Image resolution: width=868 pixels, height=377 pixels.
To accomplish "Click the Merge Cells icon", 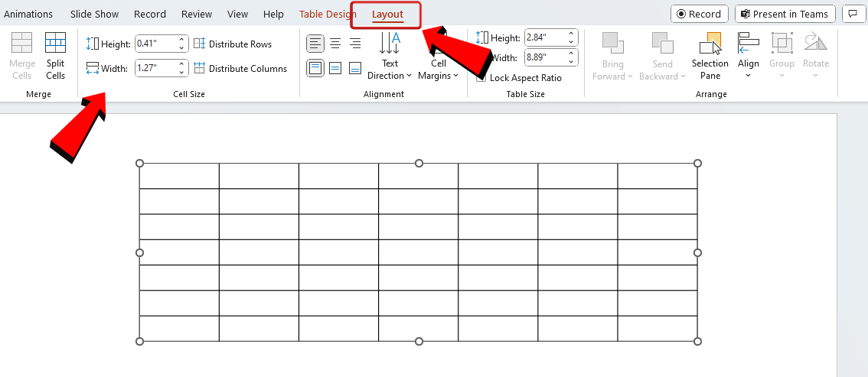I will coord(22,43).
